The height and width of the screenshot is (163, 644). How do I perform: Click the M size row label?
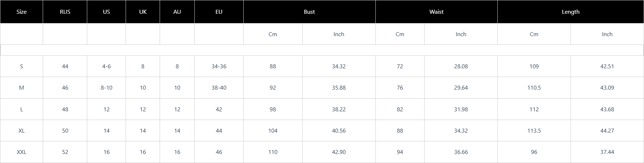pyautogui.click(x=21, y=88)
